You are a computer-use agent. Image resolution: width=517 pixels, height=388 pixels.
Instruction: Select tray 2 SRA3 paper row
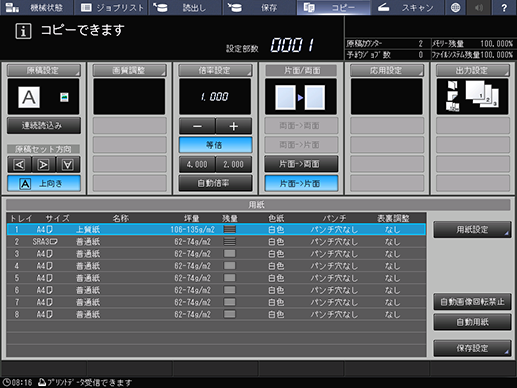click(216, 242)
